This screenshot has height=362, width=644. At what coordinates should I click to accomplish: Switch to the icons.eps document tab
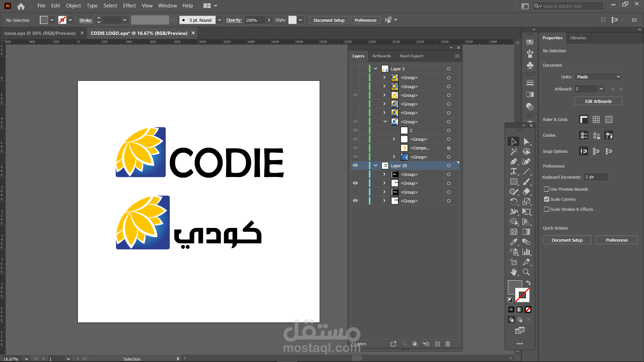(40, 33)
